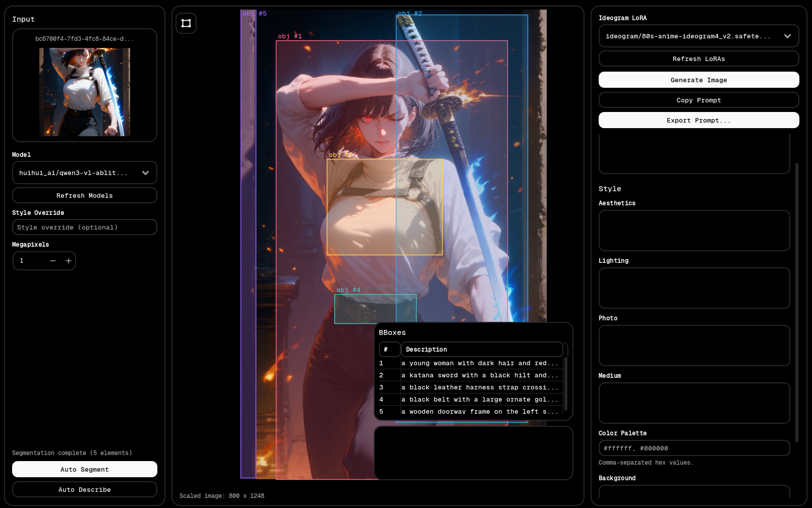Click the Generate Image button
812x508 pixels.
click(x=699, y=80)
